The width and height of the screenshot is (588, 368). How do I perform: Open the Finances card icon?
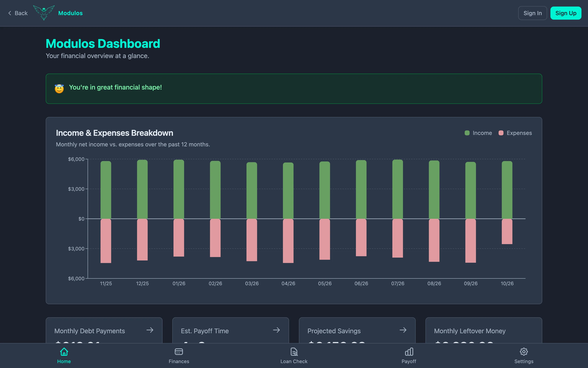pyautogui.click(x=179, y=351)
